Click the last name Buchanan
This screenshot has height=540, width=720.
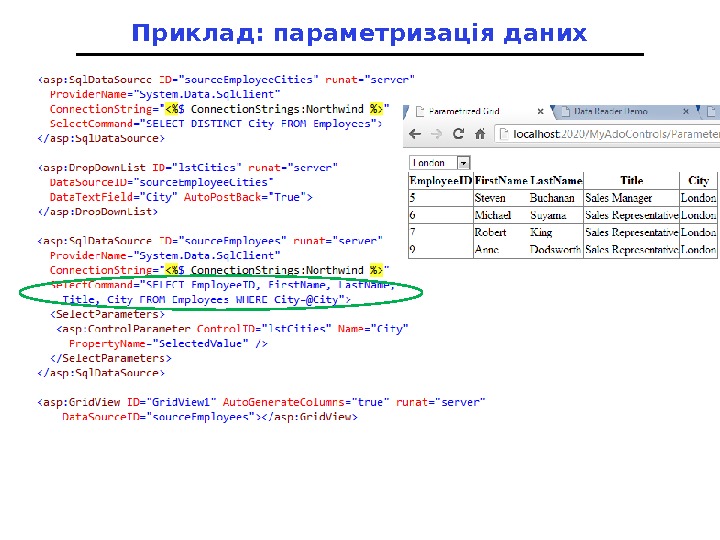(x=552, y=198)
